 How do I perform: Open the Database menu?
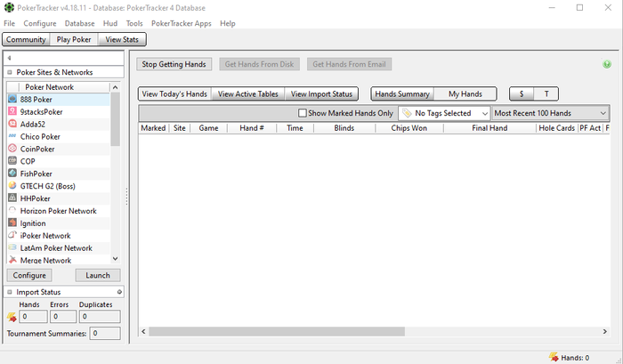(x=79, y=23)
